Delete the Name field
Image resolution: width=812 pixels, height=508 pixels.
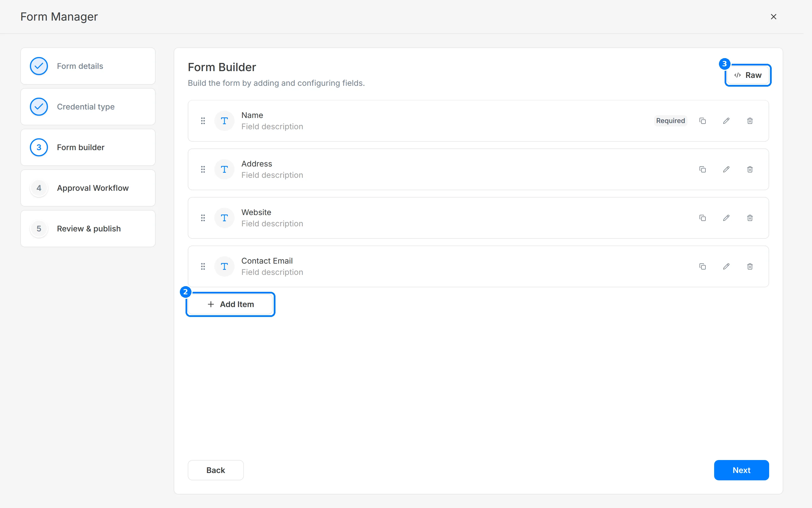point(750,121)
